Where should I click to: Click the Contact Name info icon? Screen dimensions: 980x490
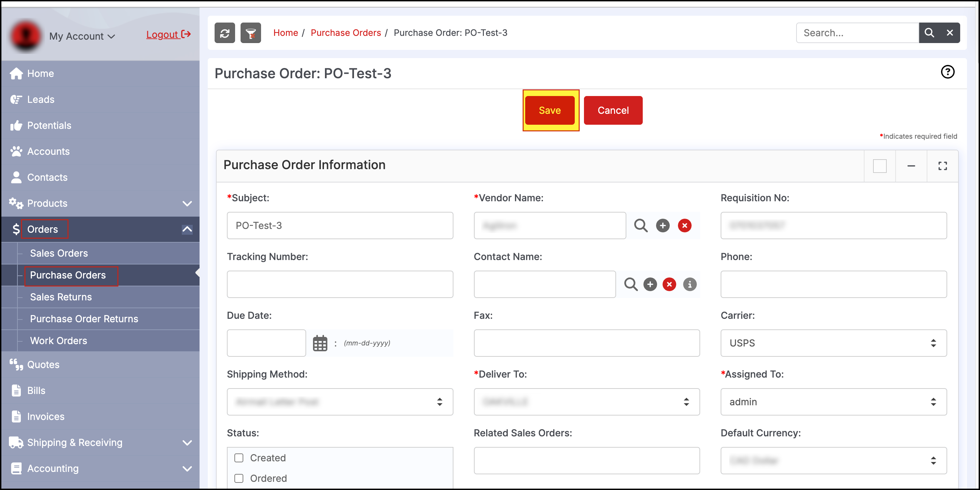[x=690, y=285]
